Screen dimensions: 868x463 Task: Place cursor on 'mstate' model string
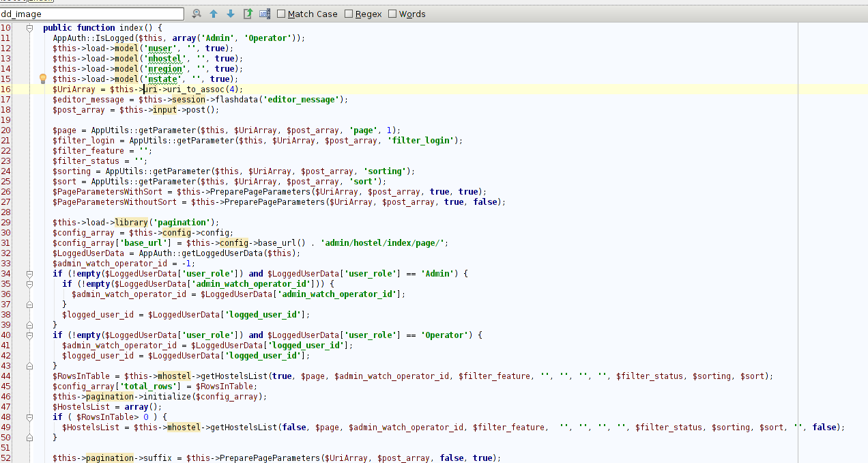(164, 79)
